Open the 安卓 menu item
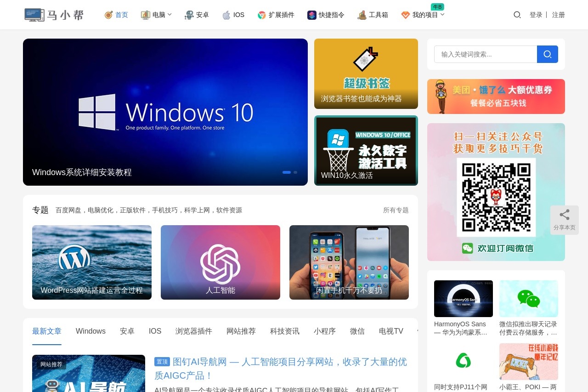The image size is (588, 392). click(203, 15)
